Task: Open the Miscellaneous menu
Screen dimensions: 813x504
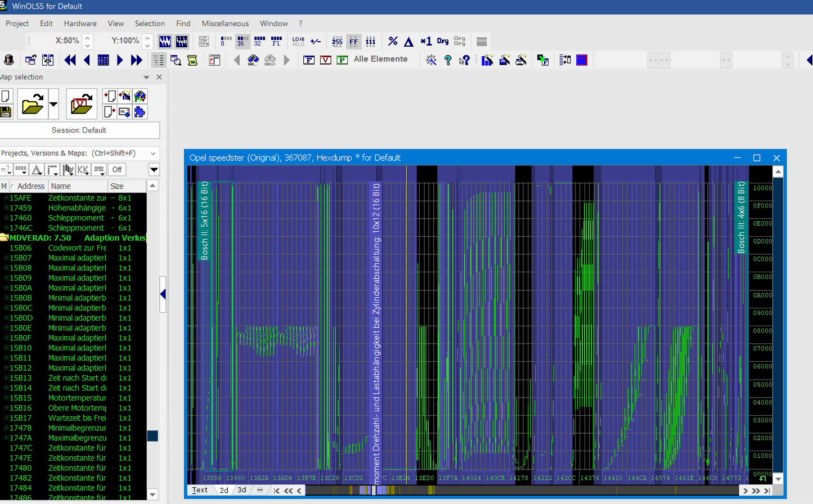Action: click(x=225, y=24)
